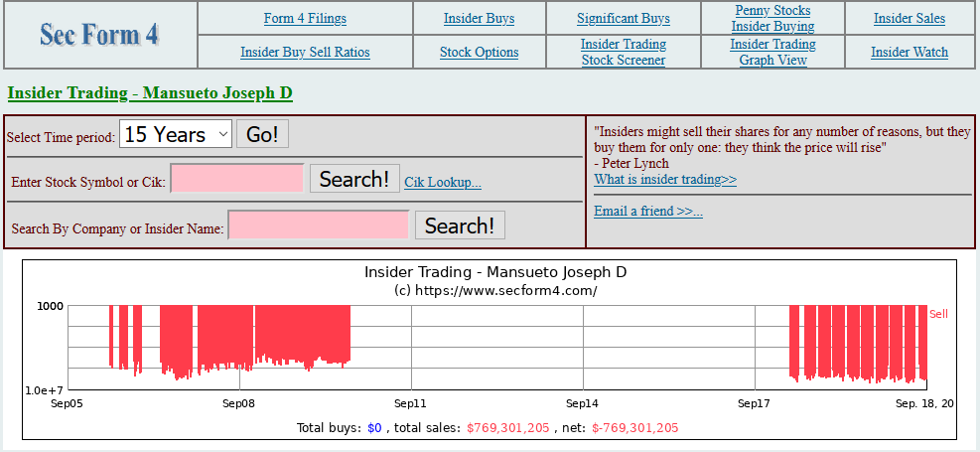Open the Sec Form 4 logo home link

tap(99, 35)
